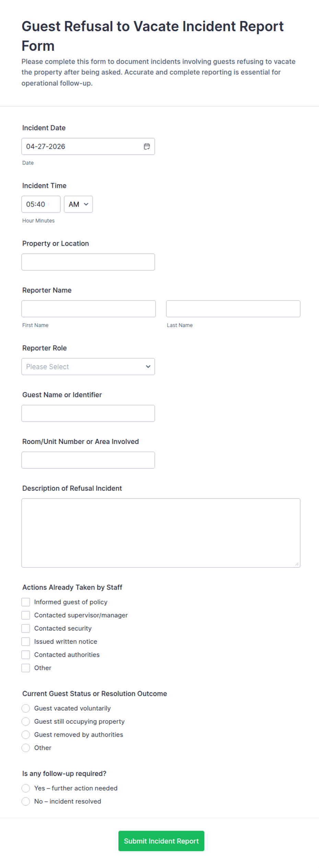Open the calendar date picker icon
This screenshot has height=868, width=319.
[147, 146]
